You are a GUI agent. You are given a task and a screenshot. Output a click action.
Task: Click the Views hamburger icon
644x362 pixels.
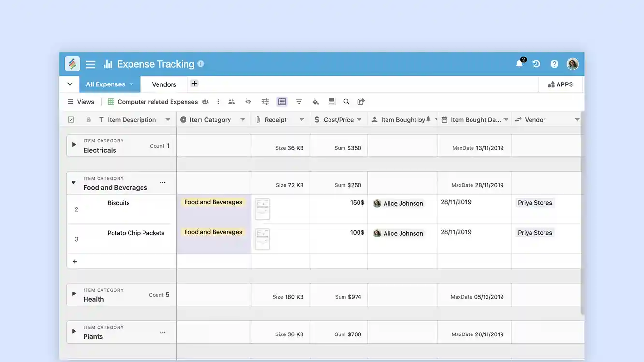70,101
